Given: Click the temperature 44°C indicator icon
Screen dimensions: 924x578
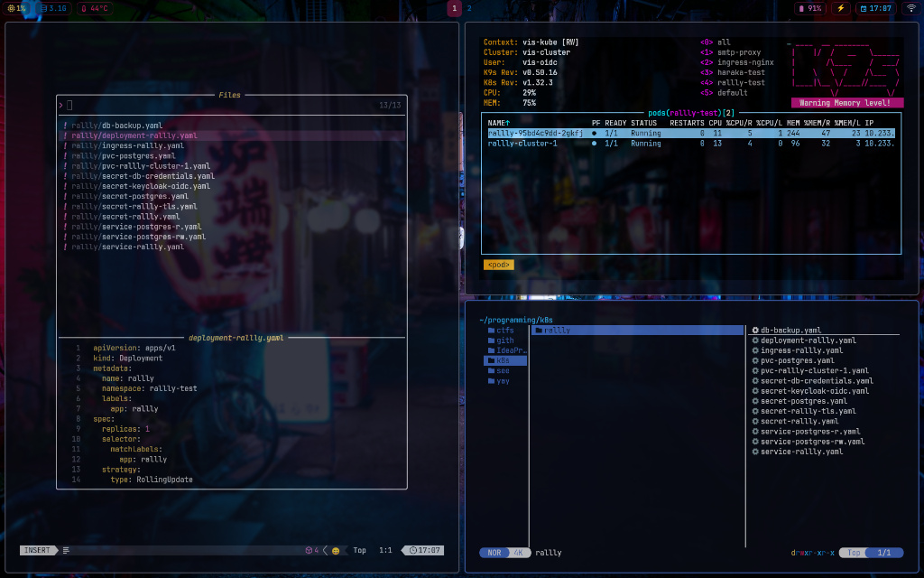Looking at the screenshot, I should (84, 8).
